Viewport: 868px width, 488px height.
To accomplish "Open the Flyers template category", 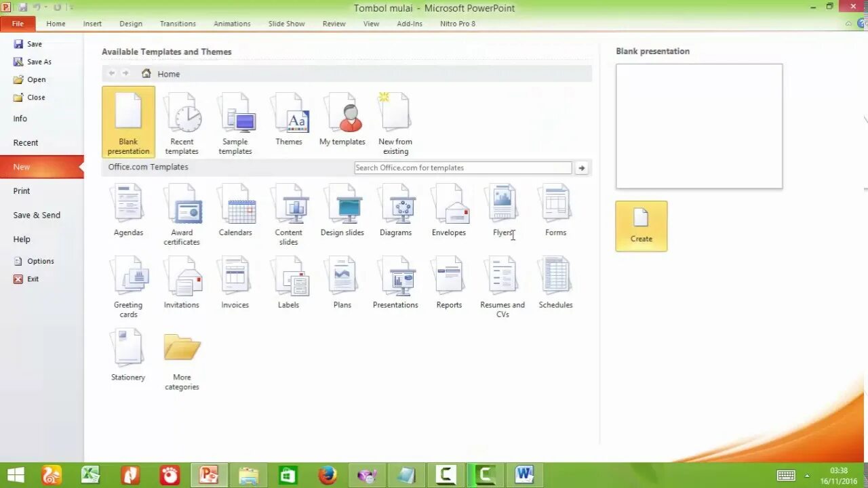I will pos(502,210).
